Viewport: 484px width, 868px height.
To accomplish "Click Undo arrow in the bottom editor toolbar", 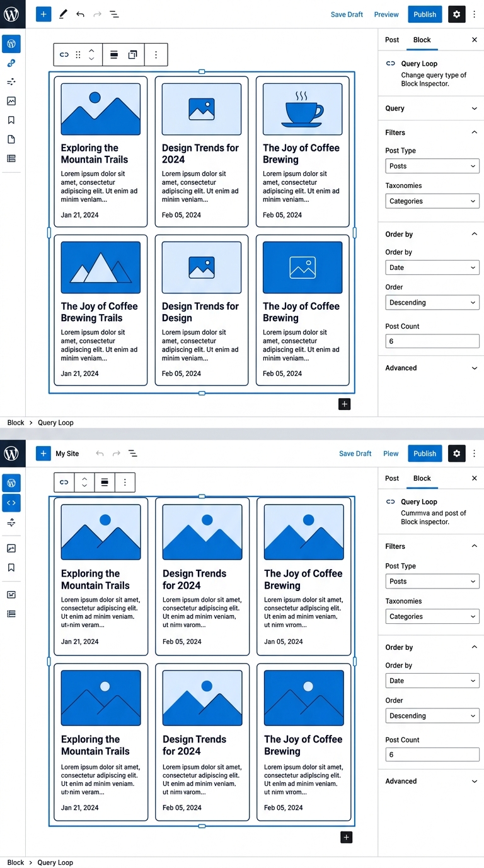I will tap(100, 454).
